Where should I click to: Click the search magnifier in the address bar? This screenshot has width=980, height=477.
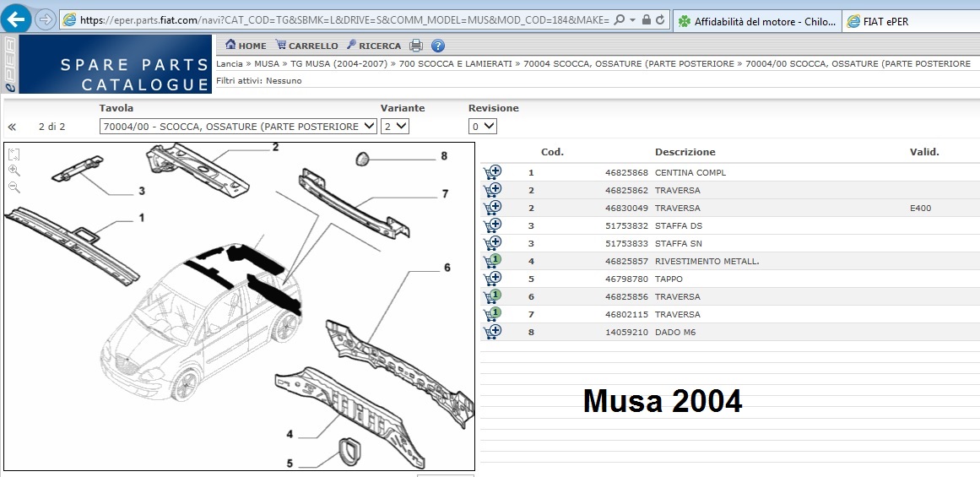click(x=619, y=20)
